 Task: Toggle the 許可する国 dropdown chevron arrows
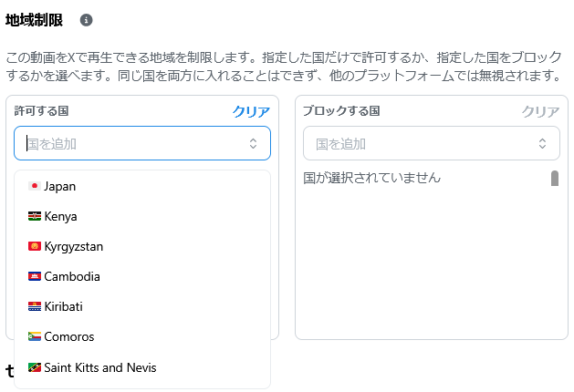[x=253, y=143]
